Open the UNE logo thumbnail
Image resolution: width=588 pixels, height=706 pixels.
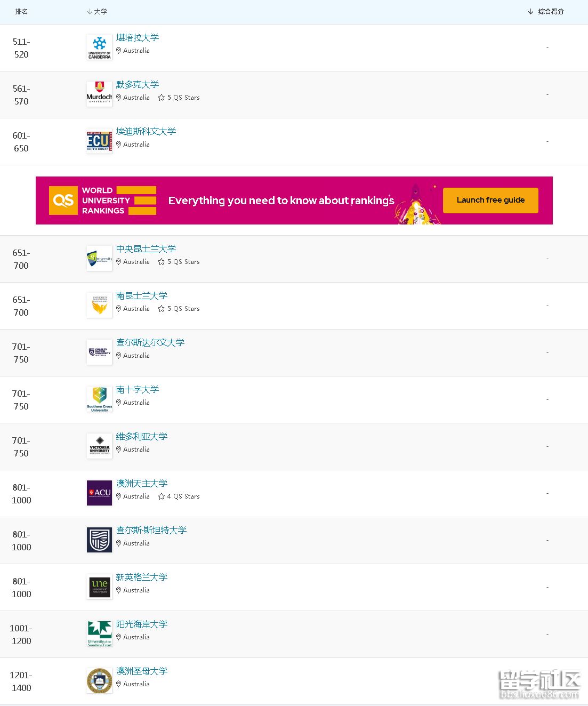click(99, 587)
